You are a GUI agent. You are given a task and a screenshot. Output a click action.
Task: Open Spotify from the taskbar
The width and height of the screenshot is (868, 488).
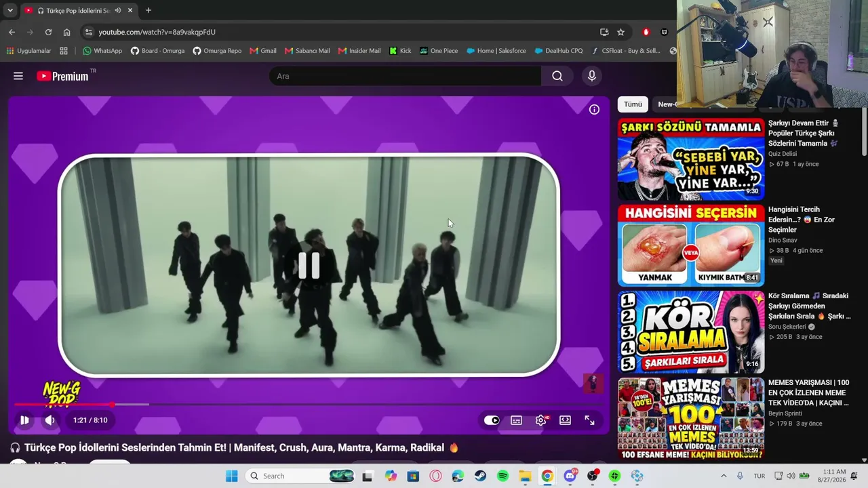(502, 476)
